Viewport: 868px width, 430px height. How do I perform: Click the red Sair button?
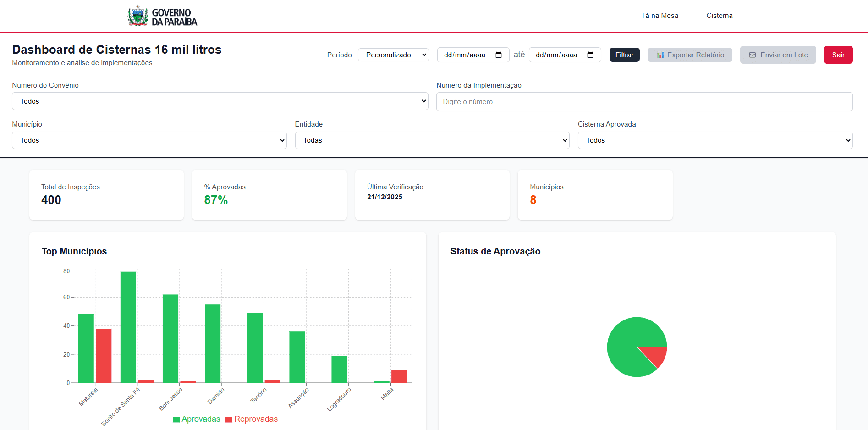(x=838, y=55)
